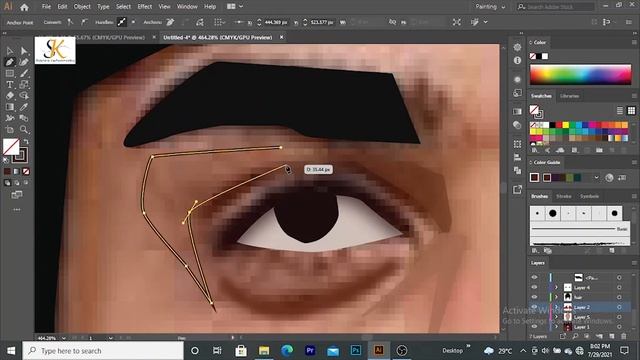Screen dimensions: 640x360
Task: Expand Layer 1 contents
Action: 556,327
